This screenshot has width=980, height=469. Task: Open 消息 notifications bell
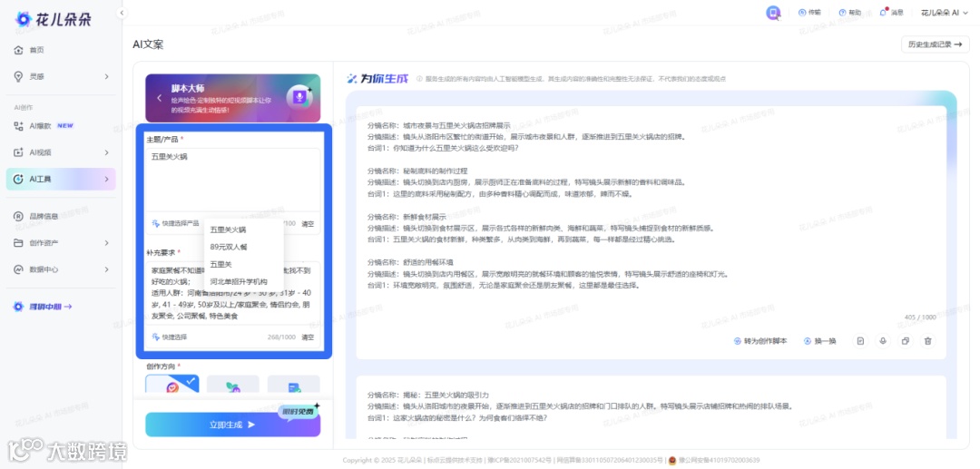coord(891,13)
